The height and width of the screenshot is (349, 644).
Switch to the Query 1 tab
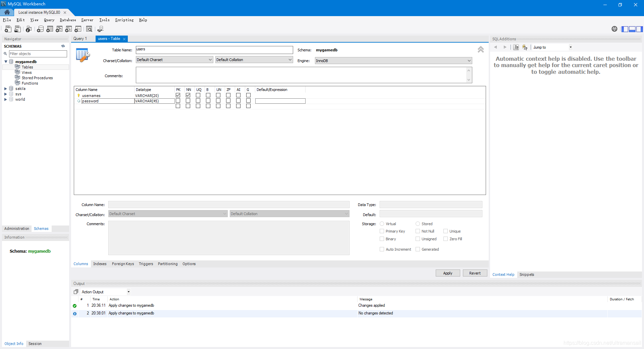tap(80, 39)
